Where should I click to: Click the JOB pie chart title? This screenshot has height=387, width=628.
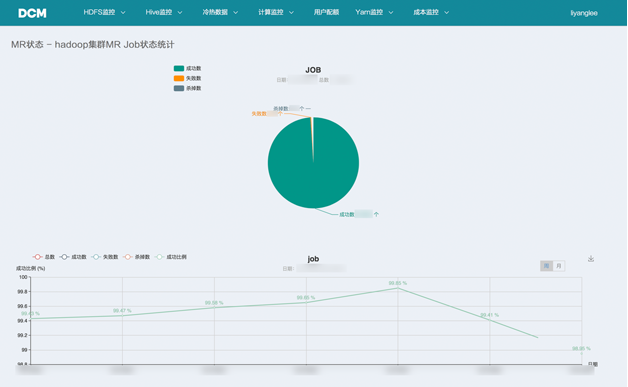(x=313, y=70)
